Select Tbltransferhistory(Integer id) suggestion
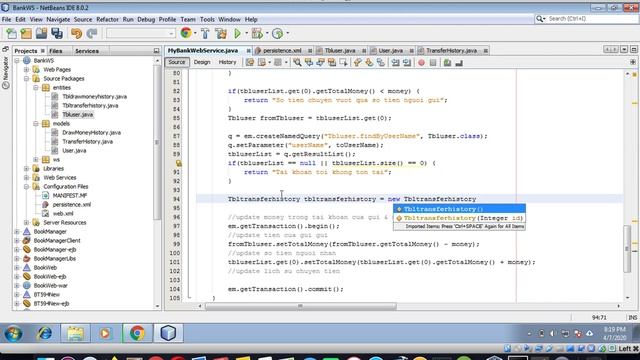Image resolution: width=640 pixels, height=360 pixels. pos(459,218)
